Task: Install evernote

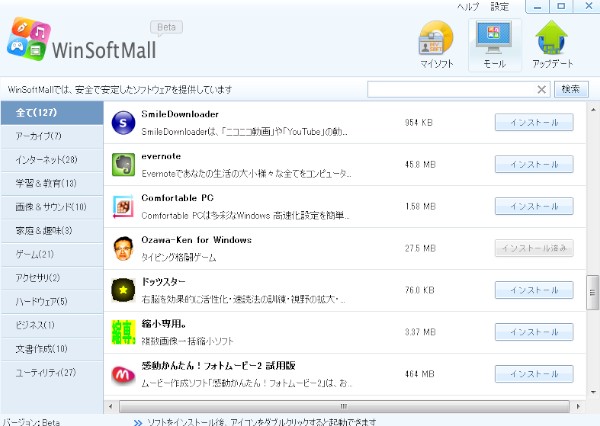Action: 534,164
